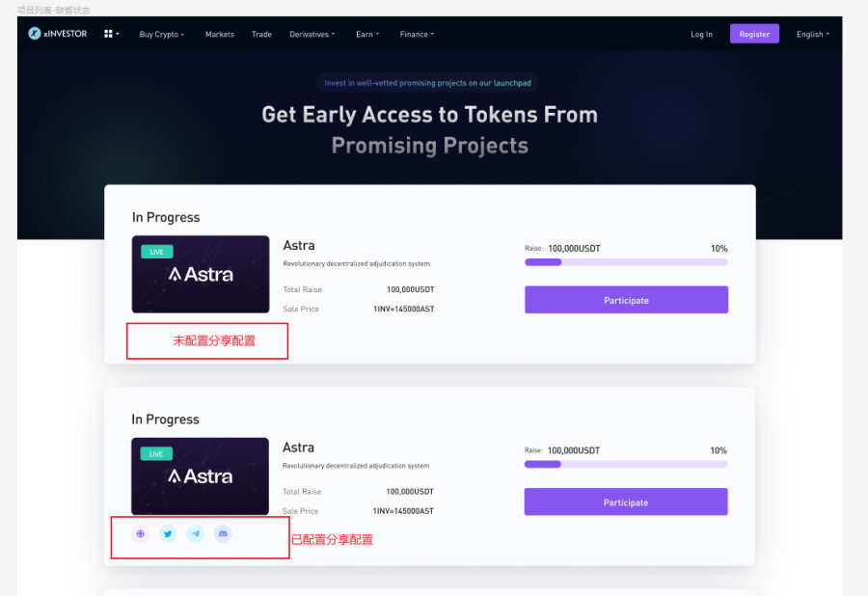Open the Discord share icon
868x596 pixels.
[223, 534]
